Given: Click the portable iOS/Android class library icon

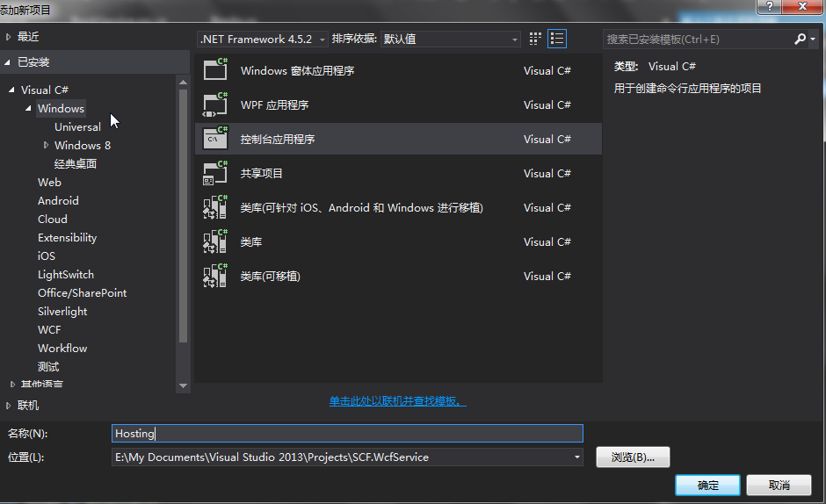Looking at the screenshot, I should [x=215, y=207].
